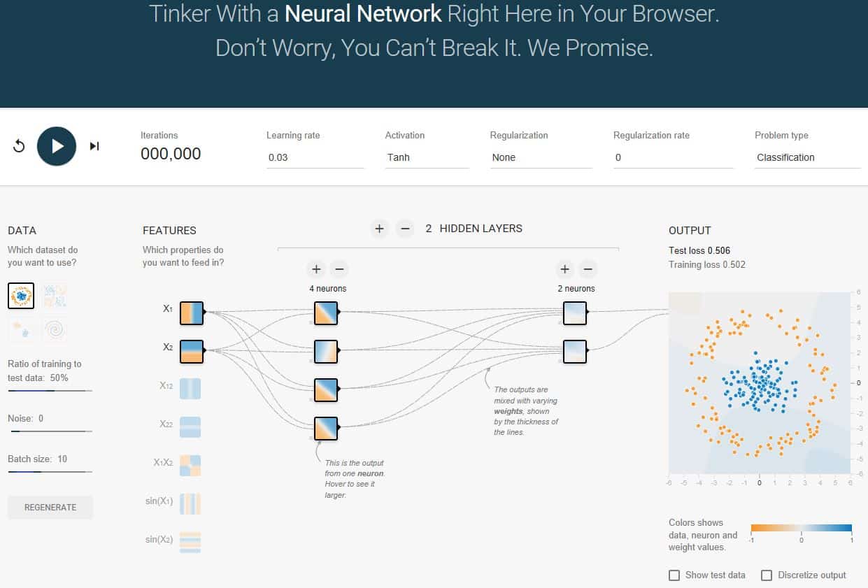Open the Activation dropdown showing Tanh

(x=427, y=158)
